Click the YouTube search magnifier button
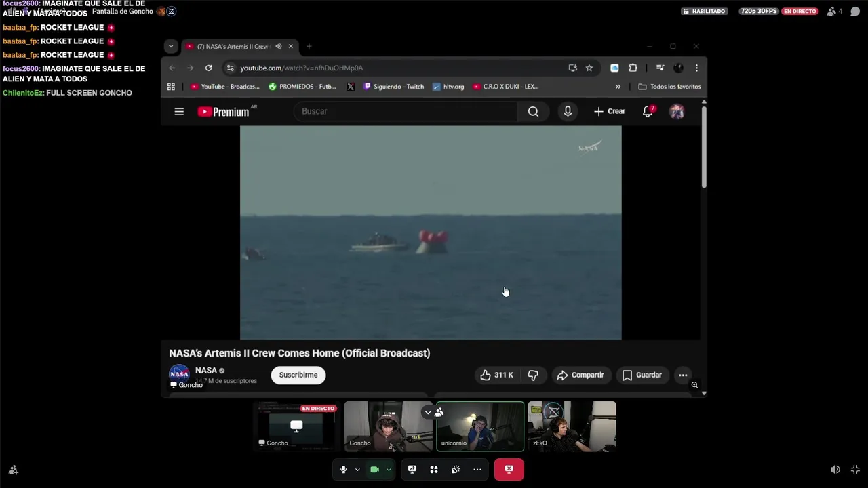 tap(533, 111)
